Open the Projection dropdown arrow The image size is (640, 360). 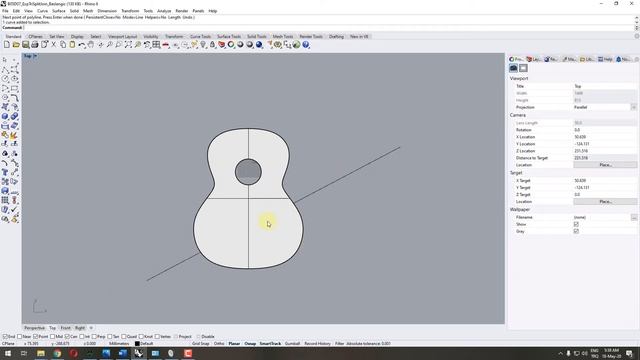[633, 107]
